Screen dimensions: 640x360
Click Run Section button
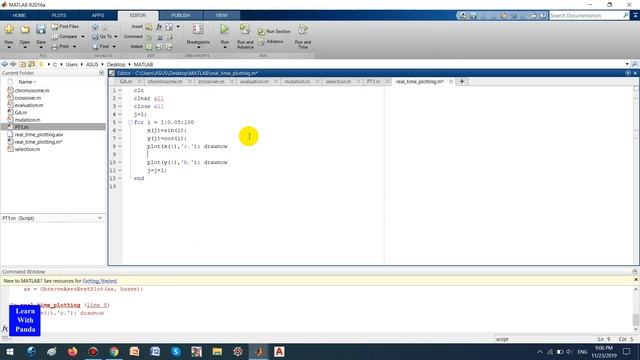274,31
